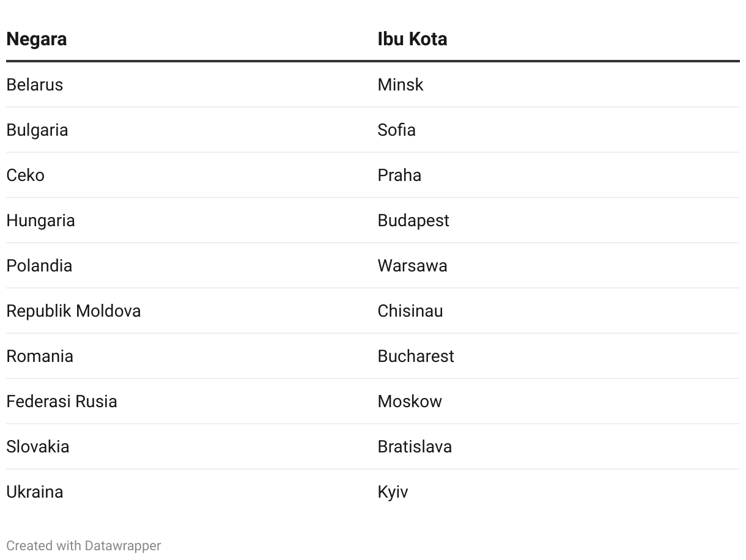Click the Chisinau capital cell
The height and width of the screenshot is (560, 746).
click(410, 311)
